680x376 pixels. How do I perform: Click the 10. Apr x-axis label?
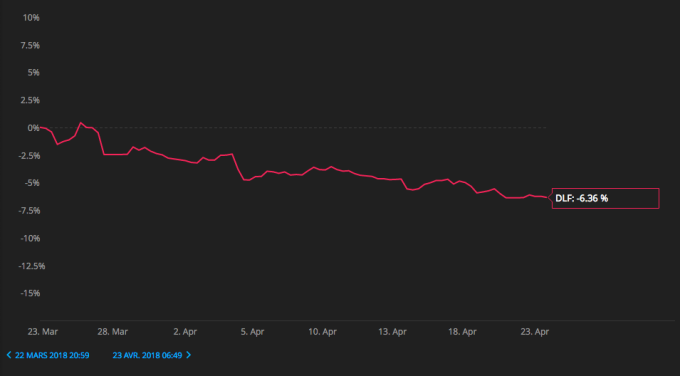pyautogui.click(x=323, y=332)
